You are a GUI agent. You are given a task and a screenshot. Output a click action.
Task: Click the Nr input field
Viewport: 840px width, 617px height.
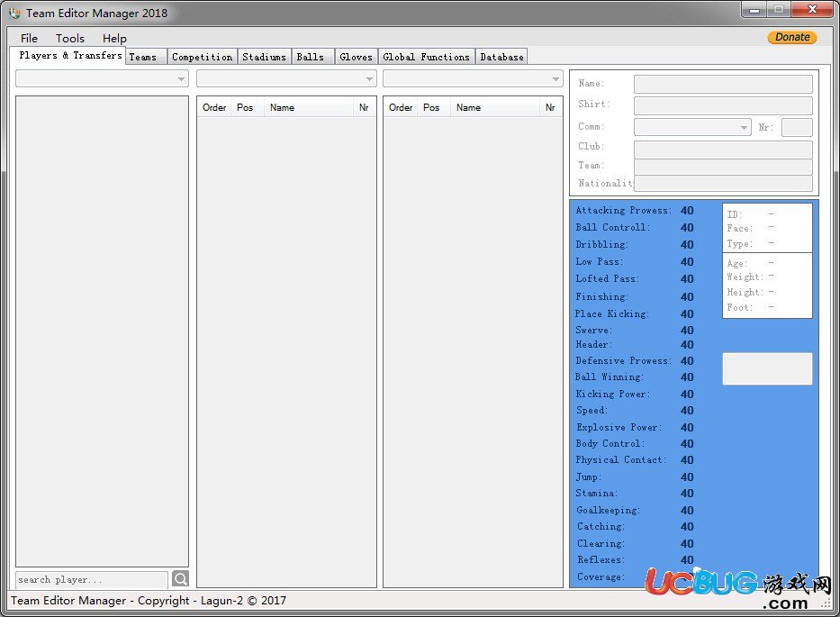pos(797,127)
